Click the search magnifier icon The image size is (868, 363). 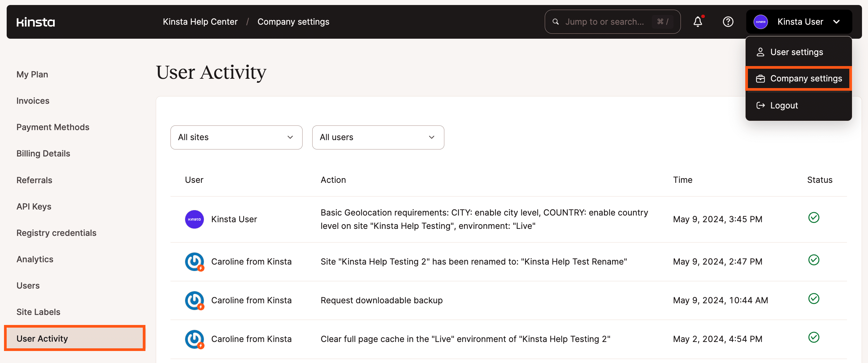555,21
